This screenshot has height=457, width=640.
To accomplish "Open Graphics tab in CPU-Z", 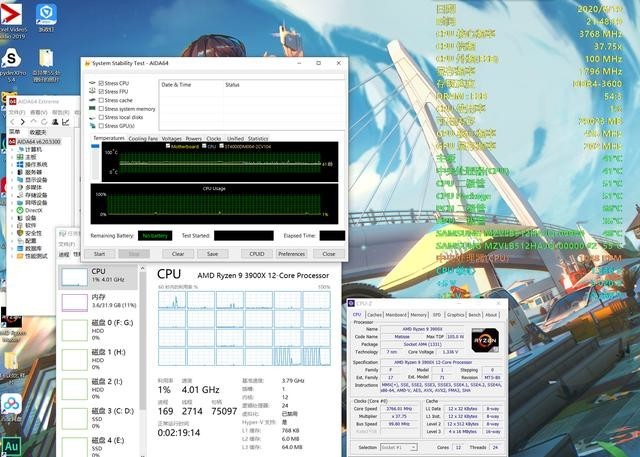I will pos(456,315).
